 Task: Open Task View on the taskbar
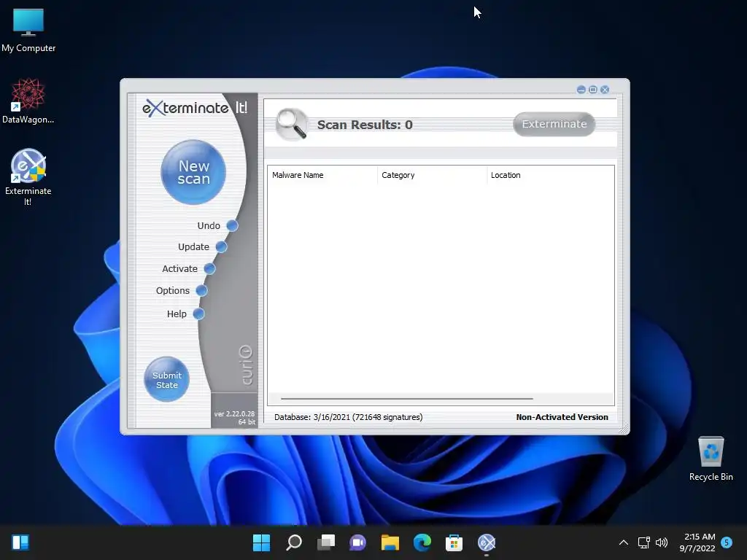pyautogui.click(x=326, y=542)
